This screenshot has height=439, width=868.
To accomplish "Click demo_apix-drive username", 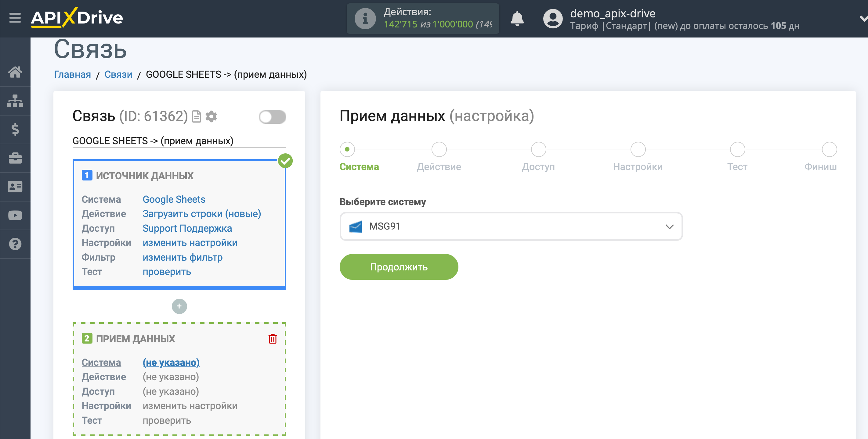I will 613,13.
